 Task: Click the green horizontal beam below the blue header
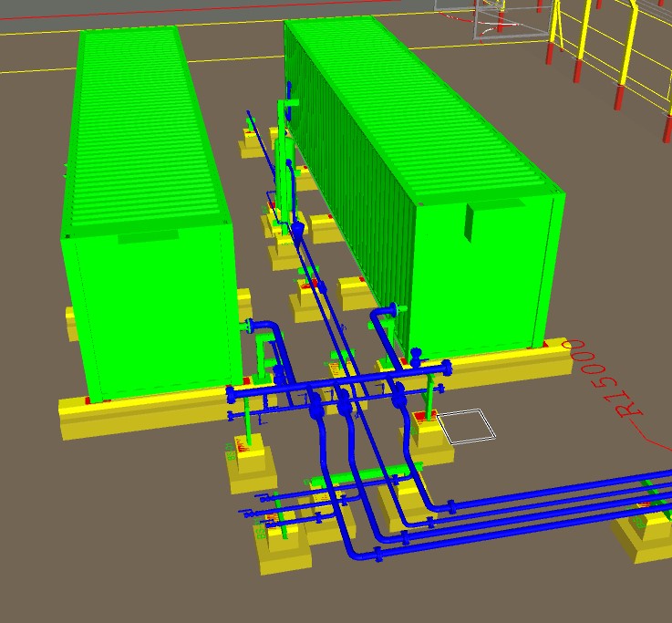tap(365, 474)
